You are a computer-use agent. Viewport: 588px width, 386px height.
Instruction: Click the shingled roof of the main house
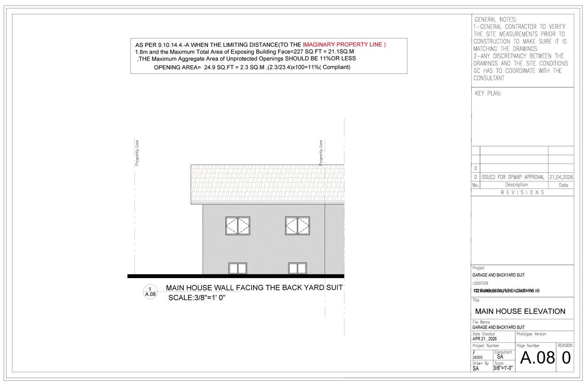pyautogui.click(x=267, y=184)
